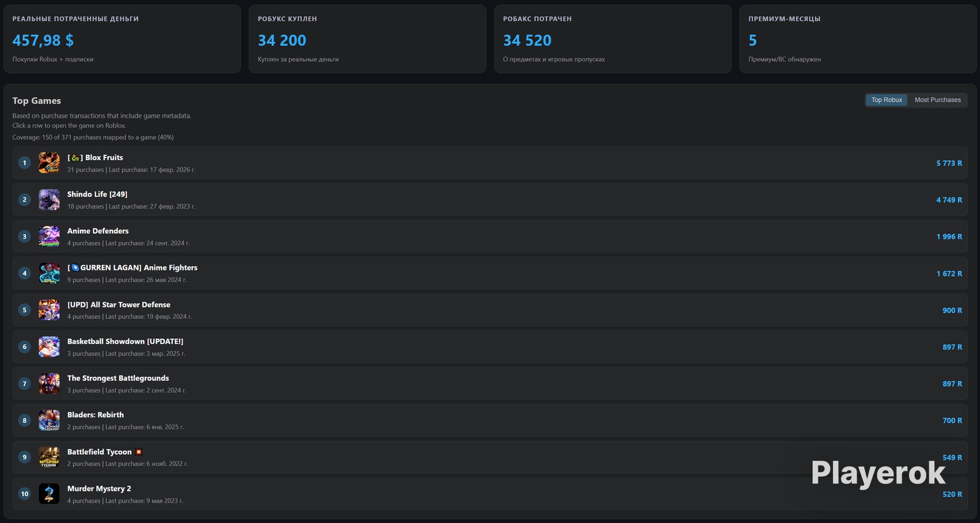Click the 5 773 R amount
Screen dimensions: 980x523
coord(949,163)
